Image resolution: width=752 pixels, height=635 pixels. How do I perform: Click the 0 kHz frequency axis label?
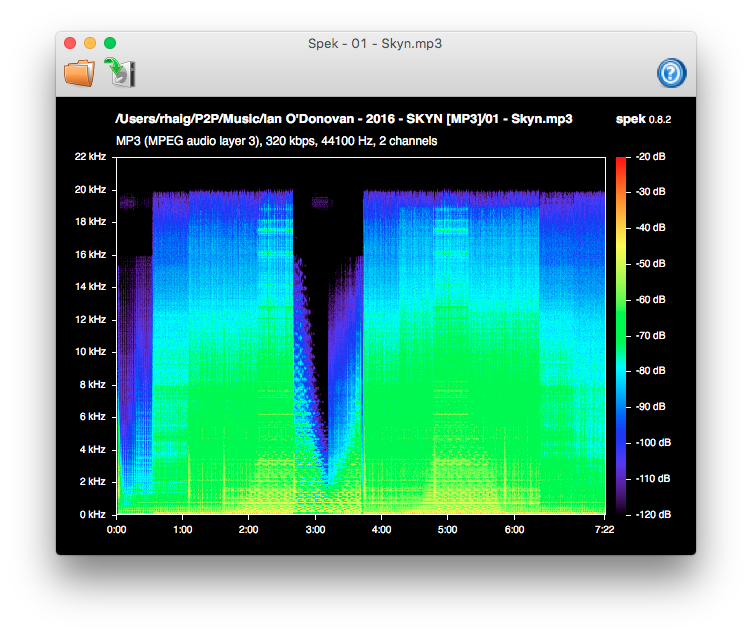[x=93, y=515]
